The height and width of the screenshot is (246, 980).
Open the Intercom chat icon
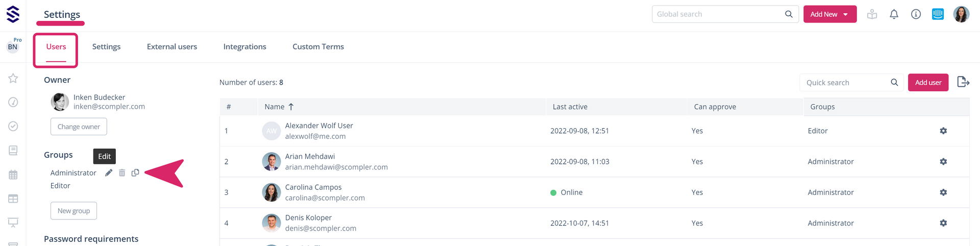[938, 14]
